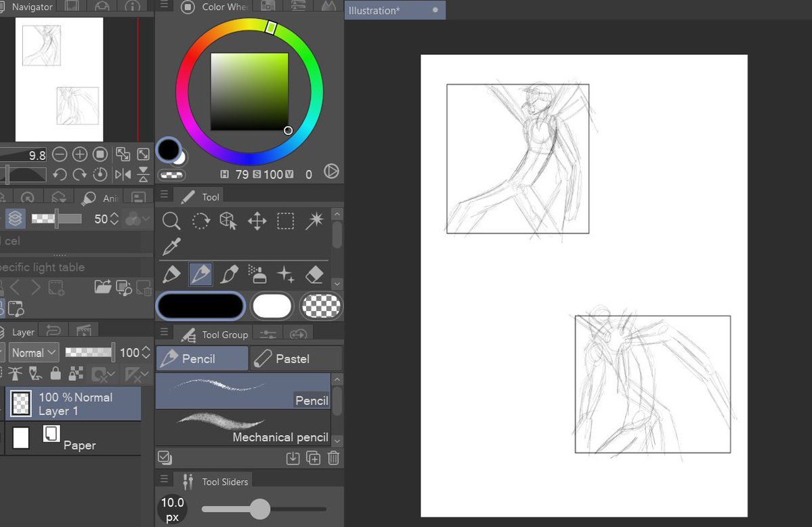Toggle Set as Draft Layer
Viewport: 812px width, 527px height.
click(35, 374)
